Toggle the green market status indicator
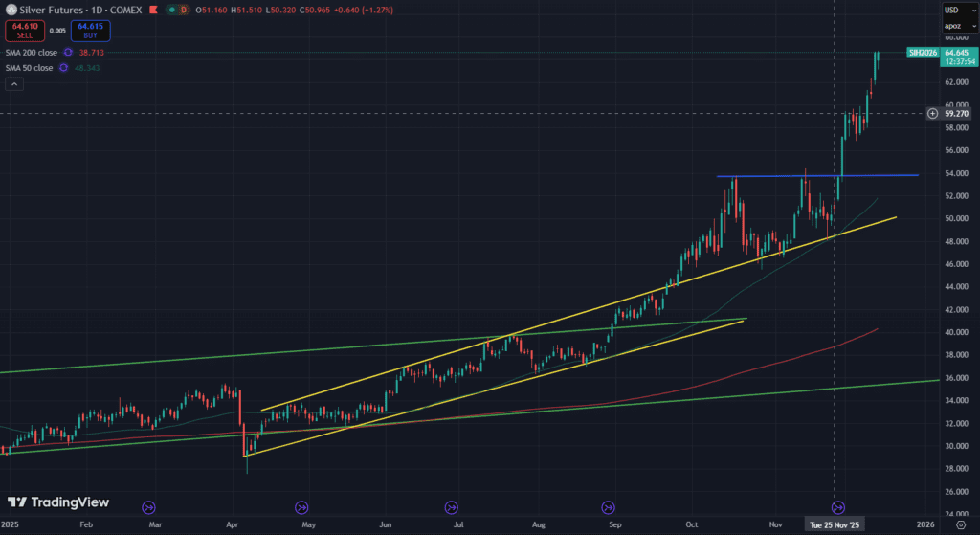Screen dimensions: 980x535 [172, 10]
